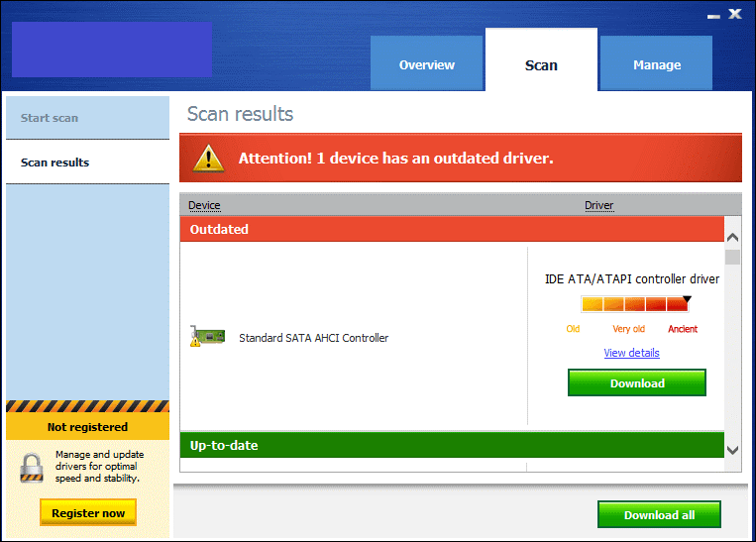
Task: Minimize the driver scanner window
Action: click(x=713, y=17)
